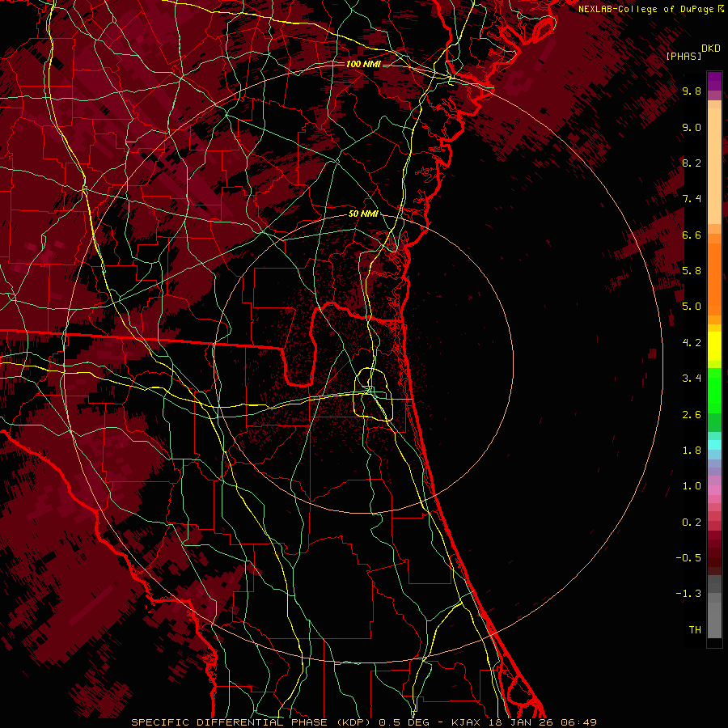Click the -0.5 value on the color scale

688,558
